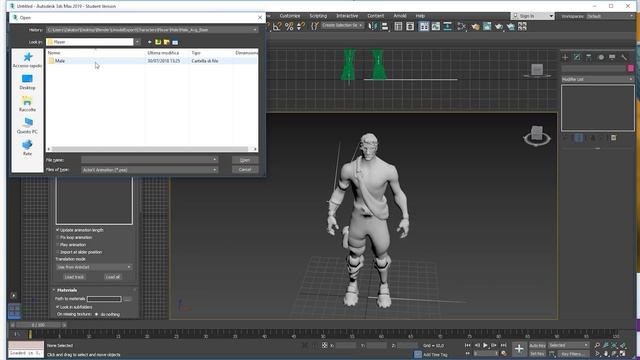Toggle the Ribbon icon in toolbar
Image resolution: width=640 pixels, height=360 pixels.
tap(424, 27)
